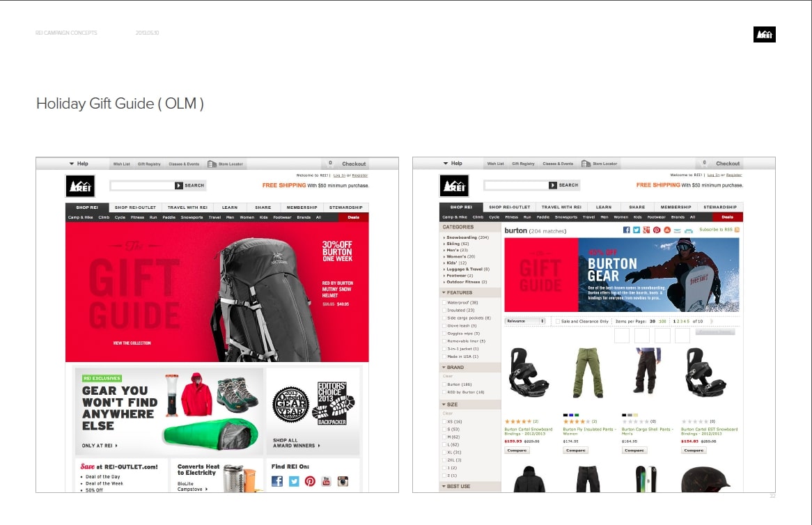Compare the Burton Fly Insulated Pants
The height and width of the screenshot is (525, 812).
[x=575, y=450]
